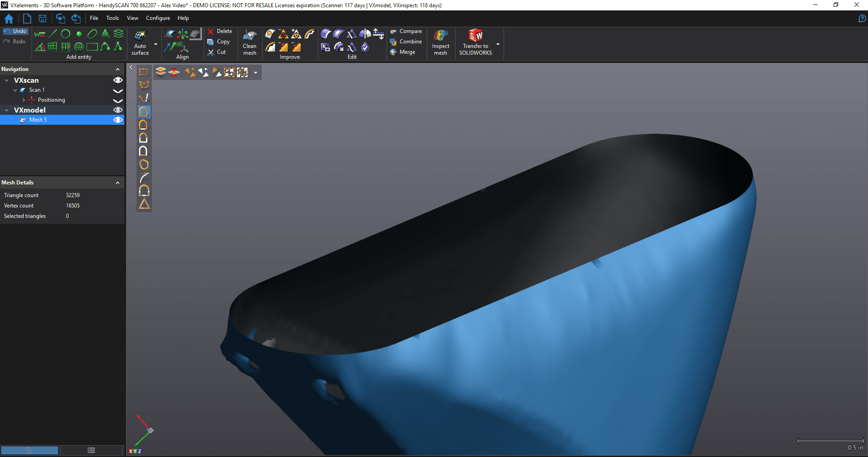Toggle VXmodel visibility eye
Viewport: 868px width, 457px height.
point(118,110)
